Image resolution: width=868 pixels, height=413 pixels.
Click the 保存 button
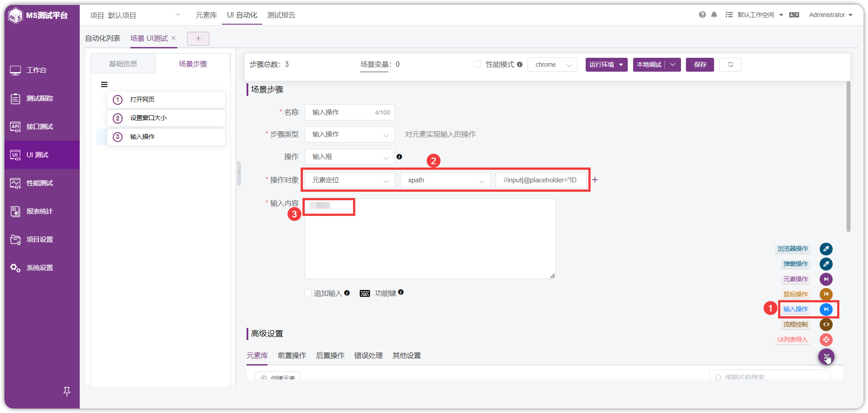coord(700,65)
